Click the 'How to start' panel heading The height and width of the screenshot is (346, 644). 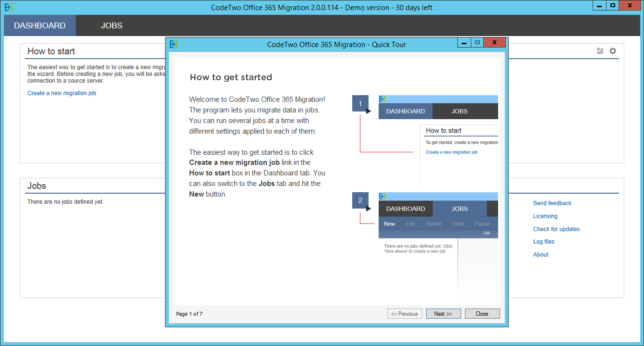pos(51,51)
